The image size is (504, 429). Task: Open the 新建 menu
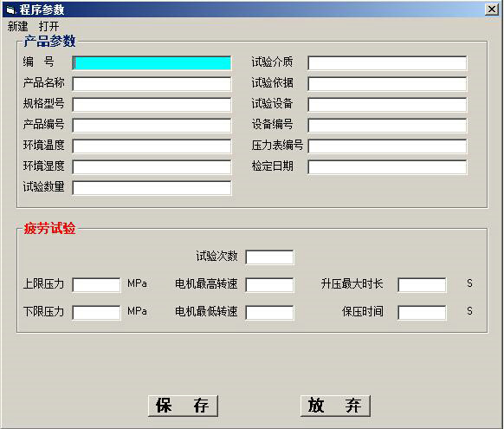(x=18, y=26)
